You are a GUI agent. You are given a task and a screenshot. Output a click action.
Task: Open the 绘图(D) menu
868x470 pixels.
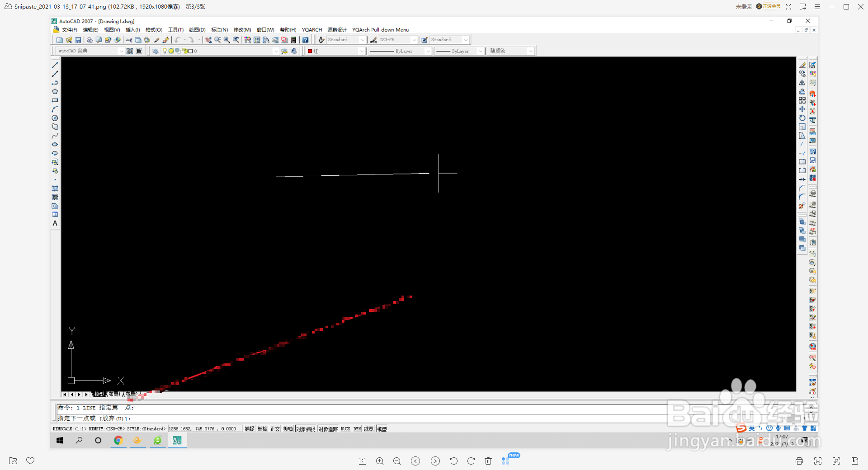[x=197, y=30]
